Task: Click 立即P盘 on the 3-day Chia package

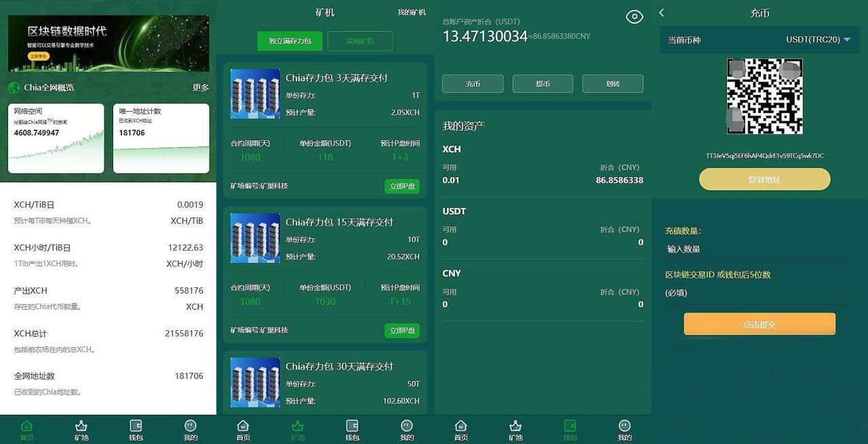Action: click(401, 186)
